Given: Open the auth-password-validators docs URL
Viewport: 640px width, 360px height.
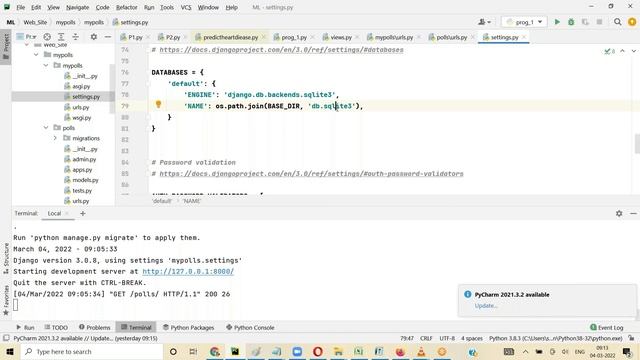Looking at the screenshot, I should click(x=311, y=174).
